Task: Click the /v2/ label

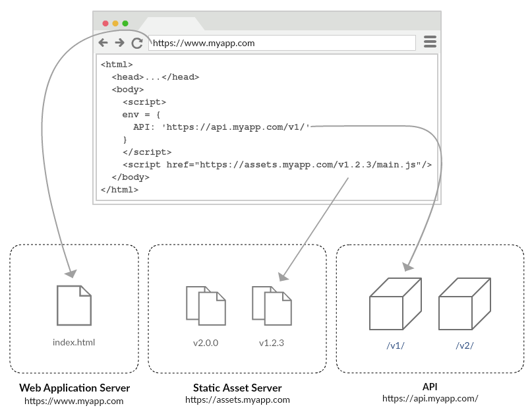Action: [465, 345]
